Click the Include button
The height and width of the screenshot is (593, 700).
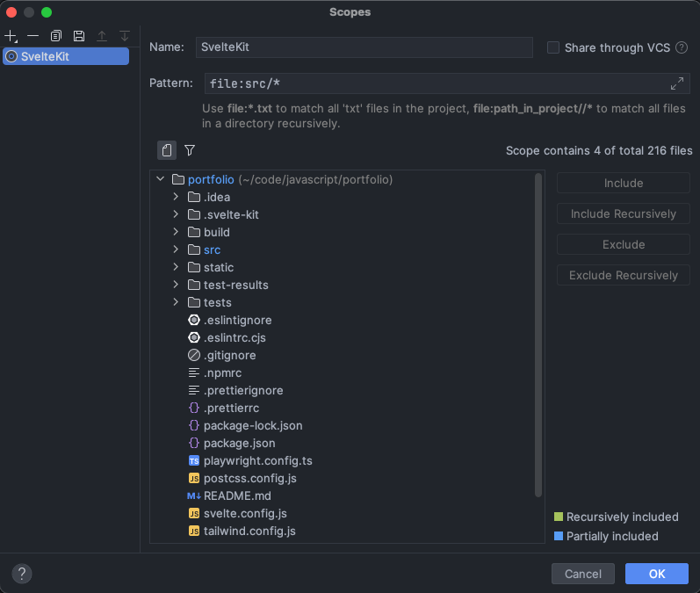(x=624, y=183)
